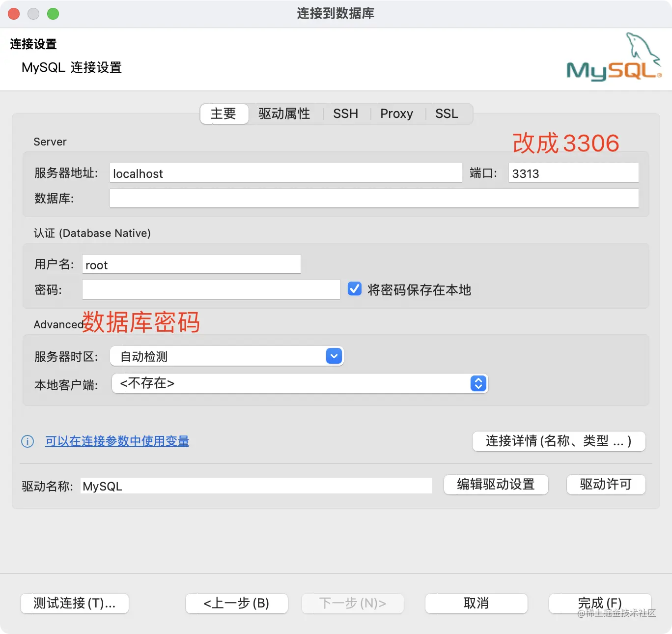Click the 测试连接 (T) button
Screen dimensions: 672x634
pyautogui.click(x=75, y=604)
